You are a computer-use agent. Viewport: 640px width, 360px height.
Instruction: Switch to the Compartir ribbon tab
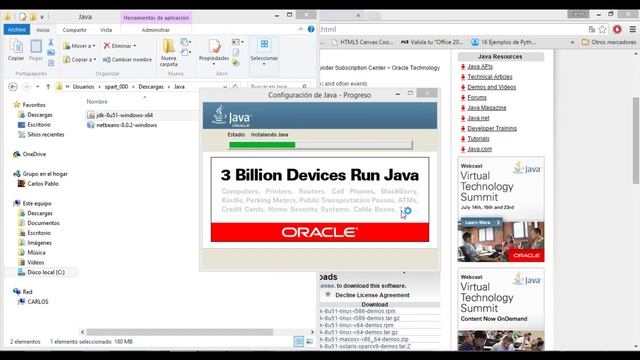pos(74,30)
